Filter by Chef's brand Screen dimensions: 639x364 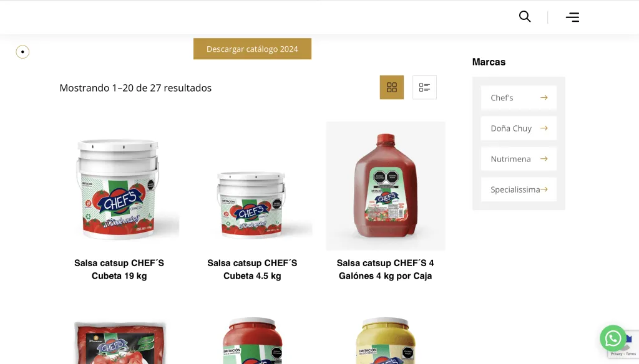pos(519,98)
